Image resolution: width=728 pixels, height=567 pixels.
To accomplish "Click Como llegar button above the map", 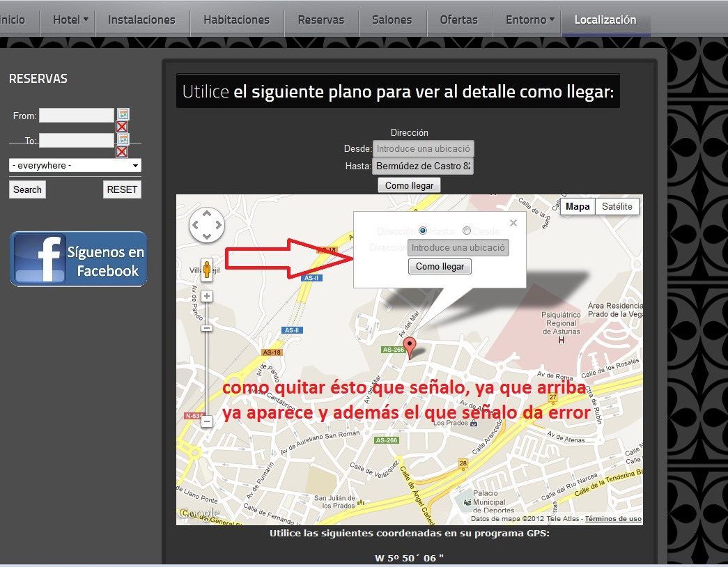I will tap(409, 185).
